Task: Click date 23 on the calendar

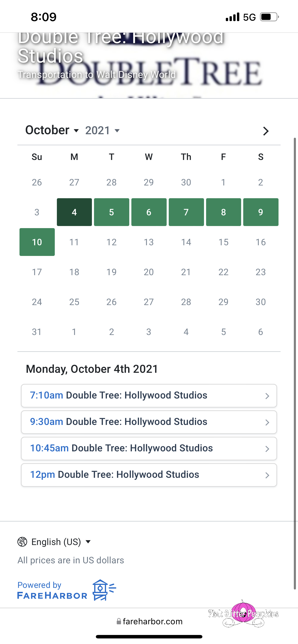Action: click(261, 272)
